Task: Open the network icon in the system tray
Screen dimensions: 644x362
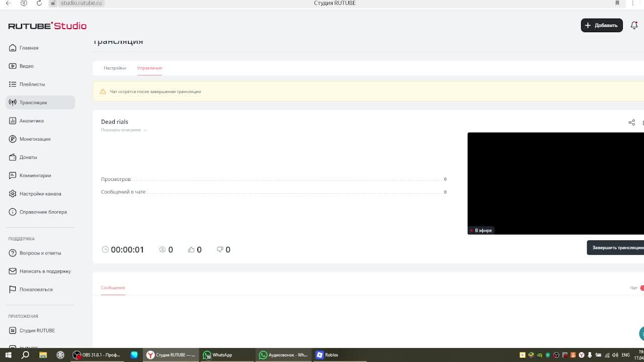Action: (x=607, y=355)
